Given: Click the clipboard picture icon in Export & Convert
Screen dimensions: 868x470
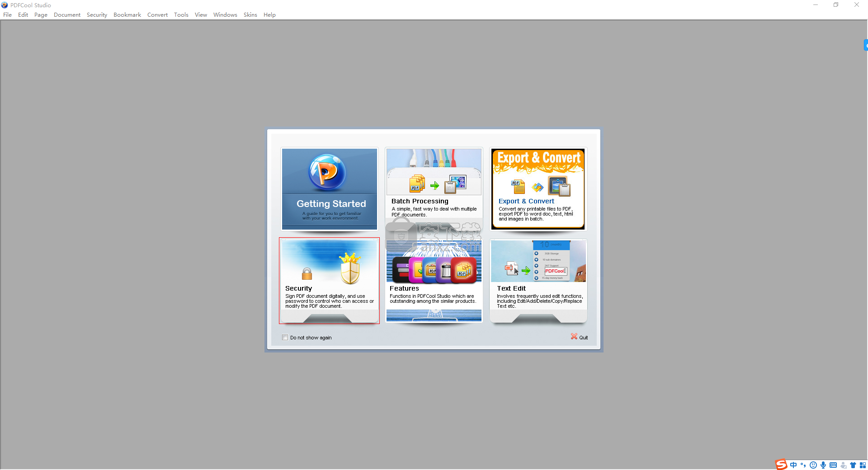Looking at the screenshot, I should click(559, 186).
